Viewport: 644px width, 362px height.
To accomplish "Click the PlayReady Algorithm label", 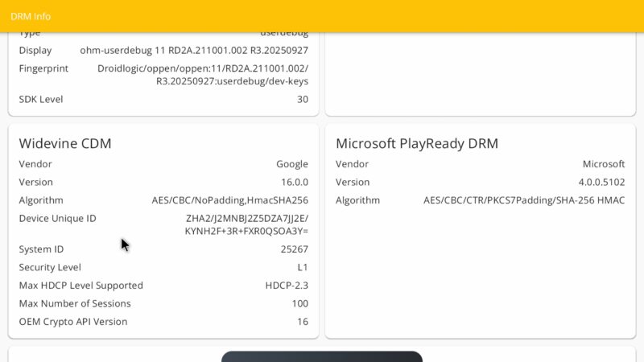I will point(357,200).
